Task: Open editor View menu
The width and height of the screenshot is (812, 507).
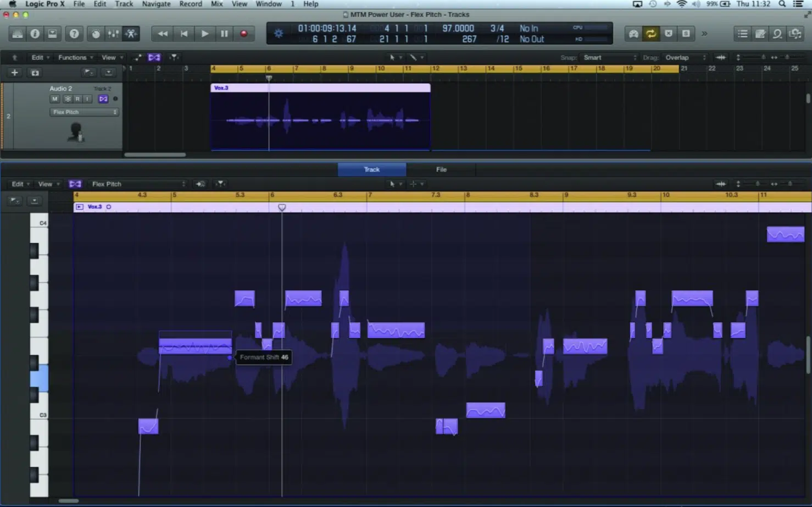Action: tap(48, 184)
